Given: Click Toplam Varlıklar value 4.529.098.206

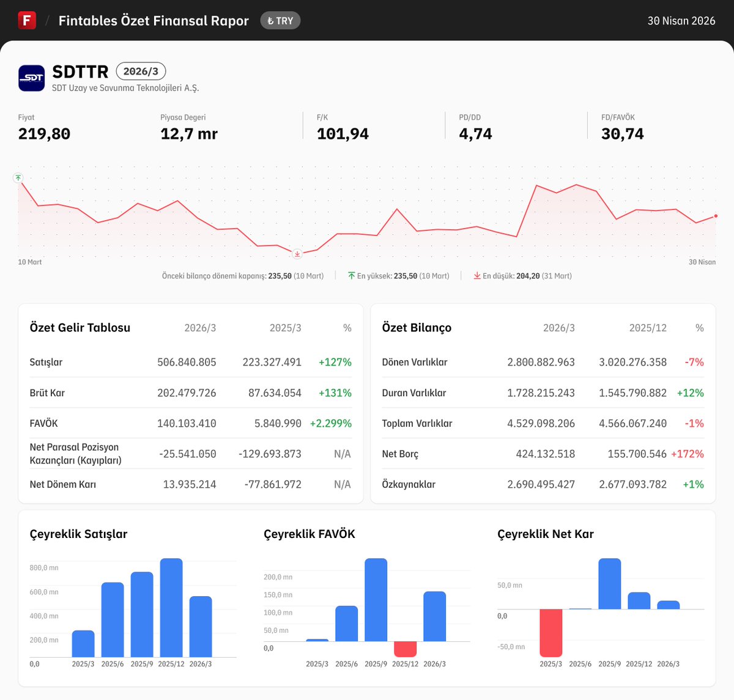Looking at the screenshot, I should (x=541, y=423).
